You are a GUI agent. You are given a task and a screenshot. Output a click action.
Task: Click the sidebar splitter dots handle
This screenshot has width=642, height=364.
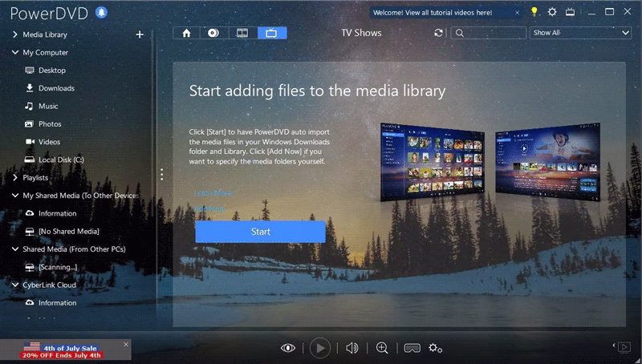pyautogui.click(x=162, y=174)
